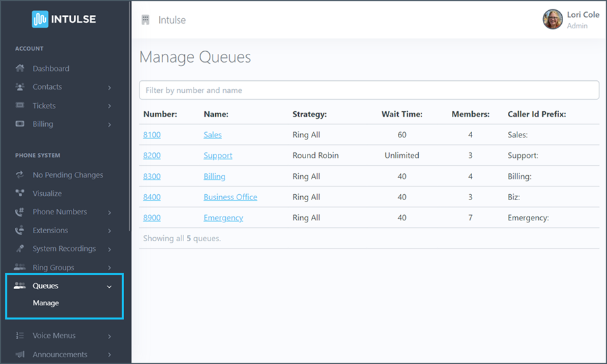Screen dimensions: 607x364
Task: Click the Contacts people icon
Action: click(20, 87)
